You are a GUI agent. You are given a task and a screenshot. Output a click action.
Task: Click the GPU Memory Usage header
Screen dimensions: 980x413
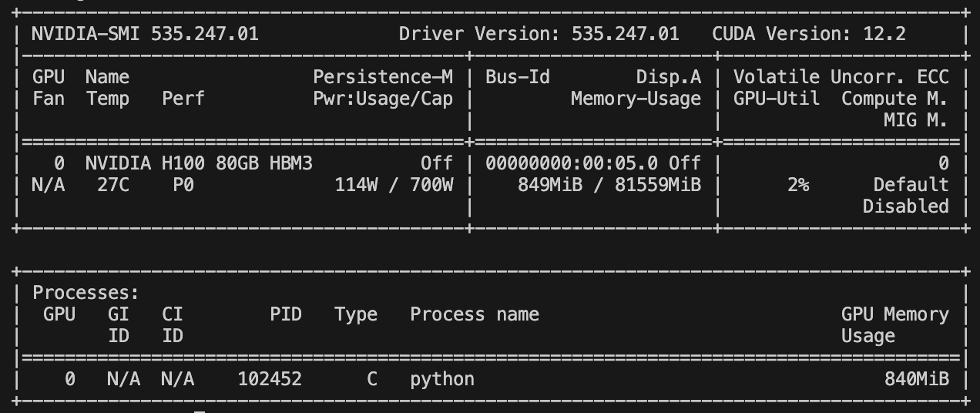(x=895, y=325)
